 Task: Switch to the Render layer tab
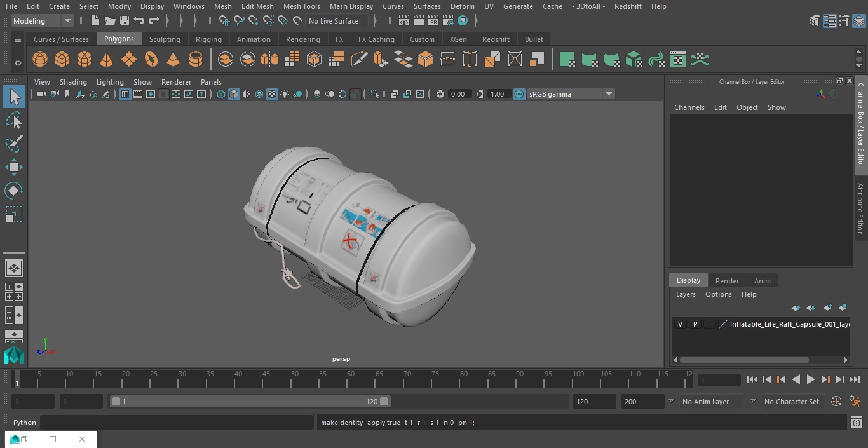(727, 281)
